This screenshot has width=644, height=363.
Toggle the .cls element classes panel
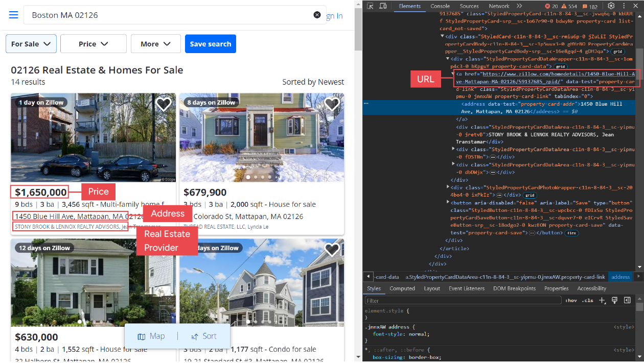588,300
